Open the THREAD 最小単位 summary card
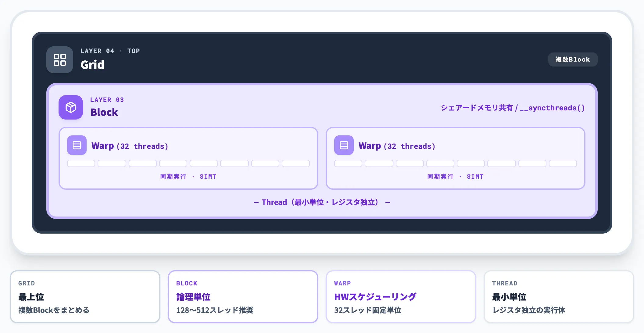This screenshot has width=644, height=333. (559, 297)
